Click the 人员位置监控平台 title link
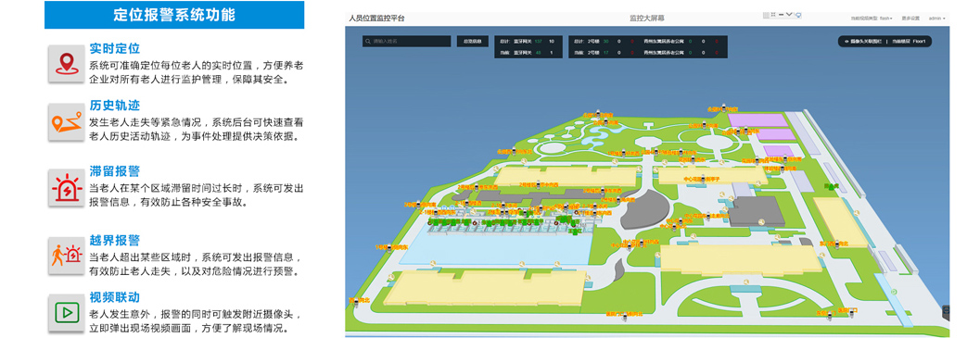 coord(376,19)
